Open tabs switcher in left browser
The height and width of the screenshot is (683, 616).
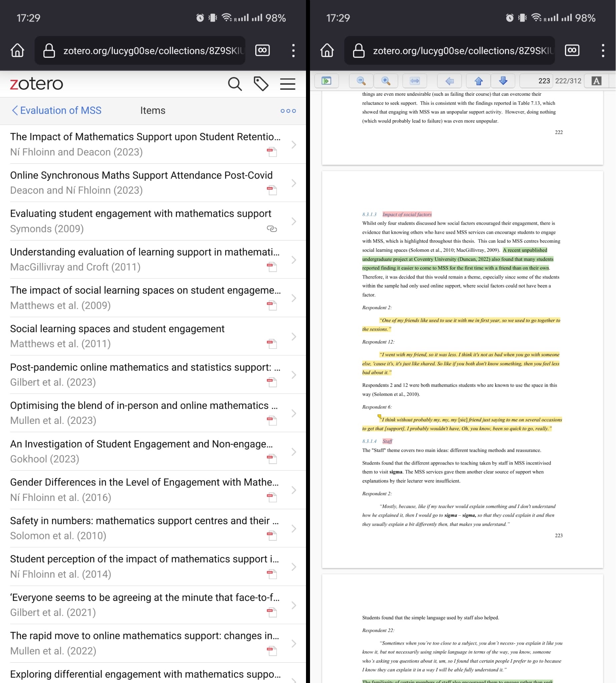click(x=262, y=50)
